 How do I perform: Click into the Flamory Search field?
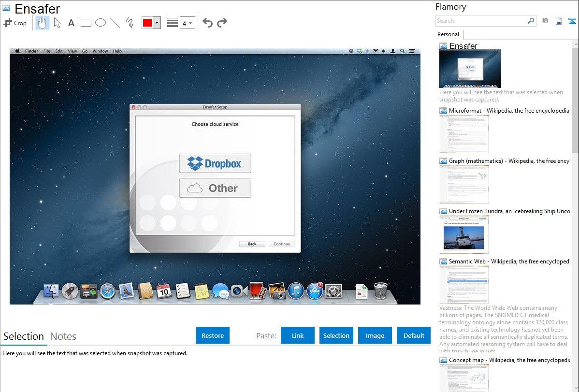481,21
